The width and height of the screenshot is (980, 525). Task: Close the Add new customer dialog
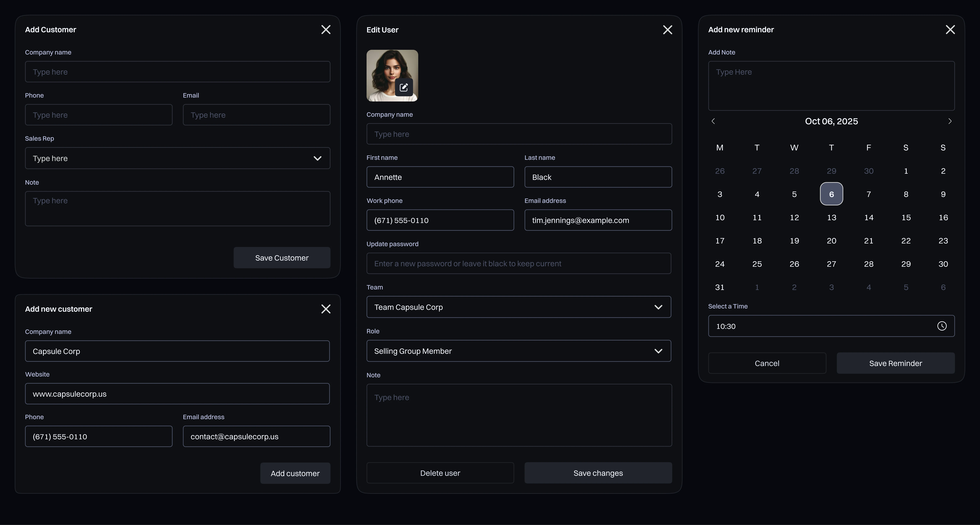click(326, 309)
